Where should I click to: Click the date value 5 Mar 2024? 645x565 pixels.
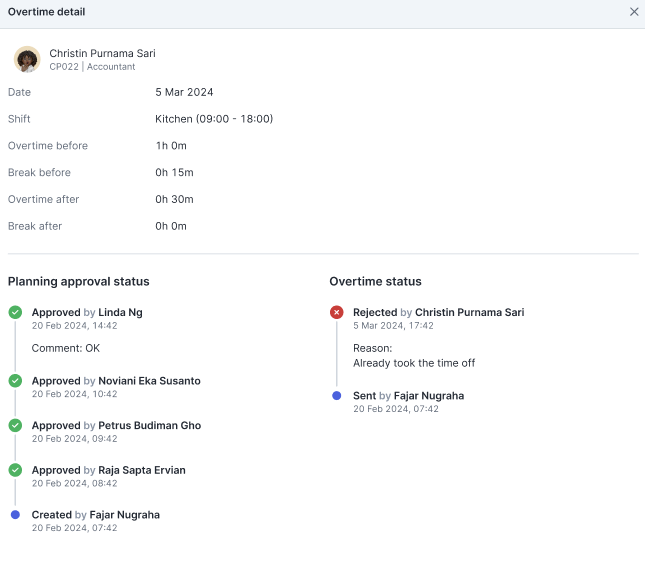[x=184, y=92]
